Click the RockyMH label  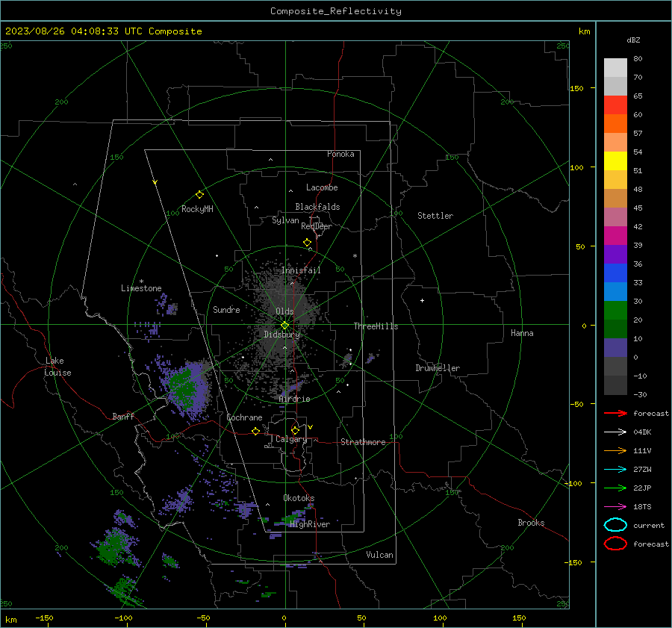click(x=197, y=209)
